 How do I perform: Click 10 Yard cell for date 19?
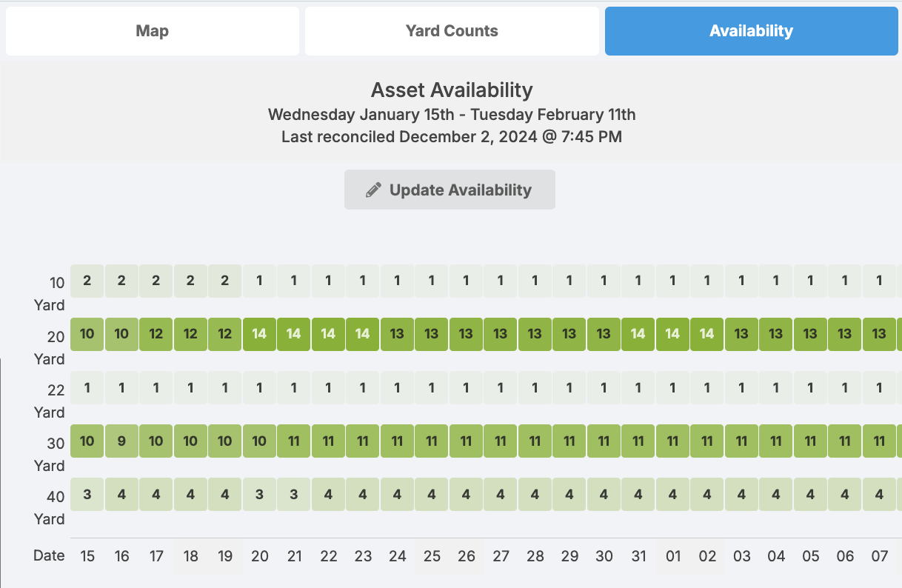click(x=225, y=281)
